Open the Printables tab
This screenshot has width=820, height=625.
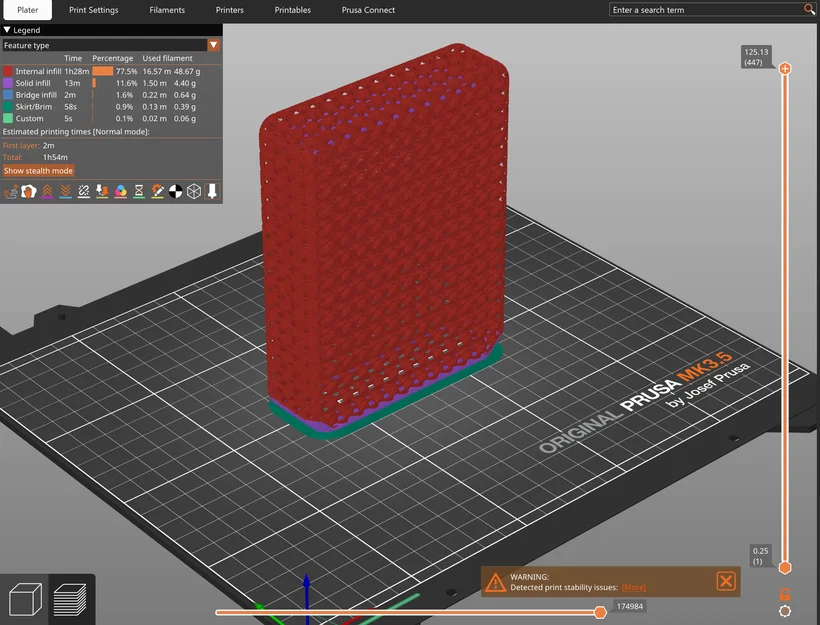pyautogui.click(x=292, y=10)
